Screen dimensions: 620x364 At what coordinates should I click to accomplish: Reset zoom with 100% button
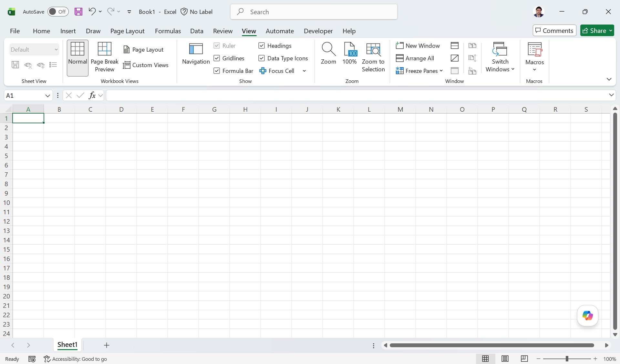[350, 54]
